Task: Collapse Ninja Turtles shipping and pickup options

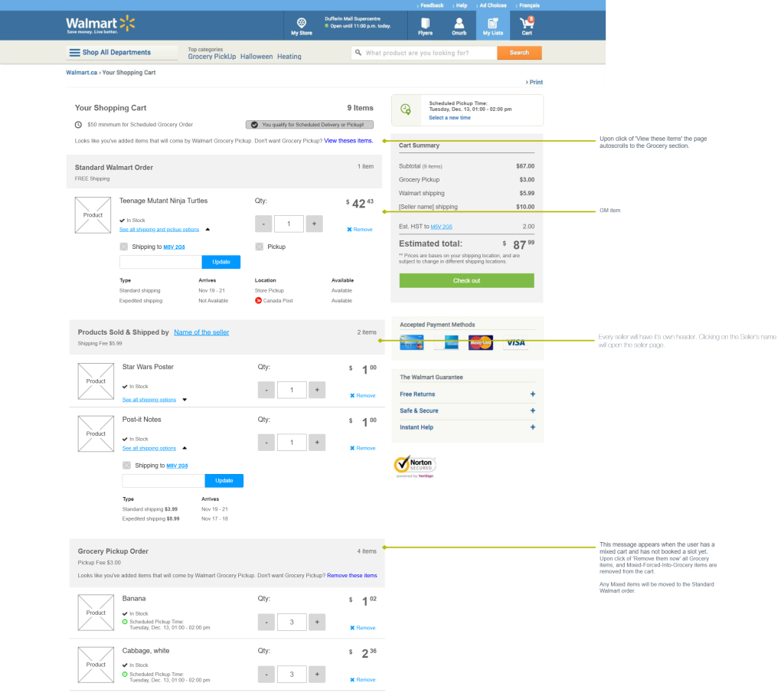Action: pos(207,230)
